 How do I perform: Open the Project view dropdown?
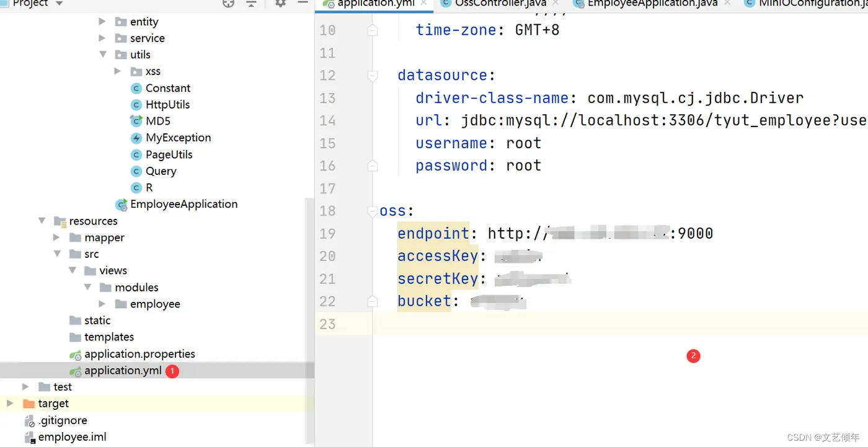point(60,4)
